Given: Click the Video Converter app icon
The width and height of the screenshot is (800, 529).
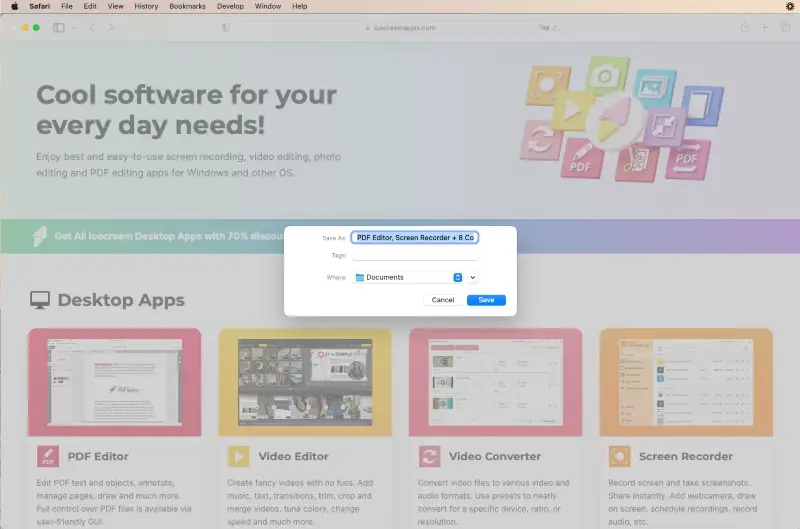Looking at the screenshot, I should (429, 457).
